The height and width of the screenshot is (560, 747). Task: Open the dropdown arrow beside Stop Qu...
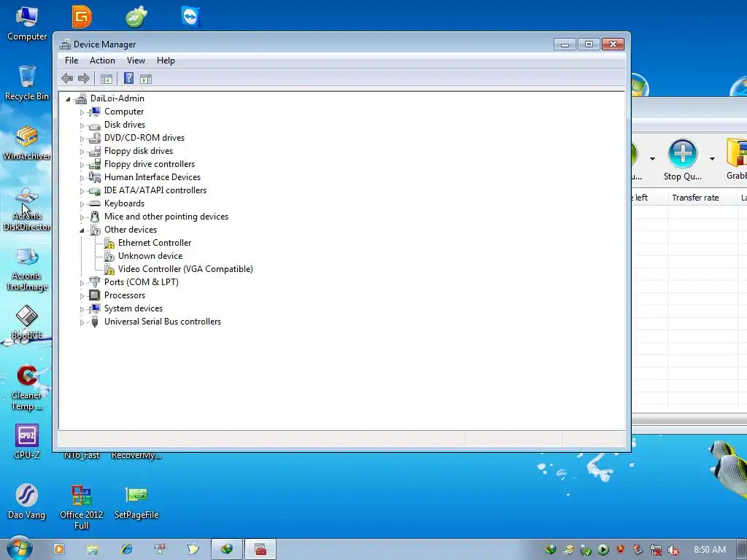coord(712,159)
